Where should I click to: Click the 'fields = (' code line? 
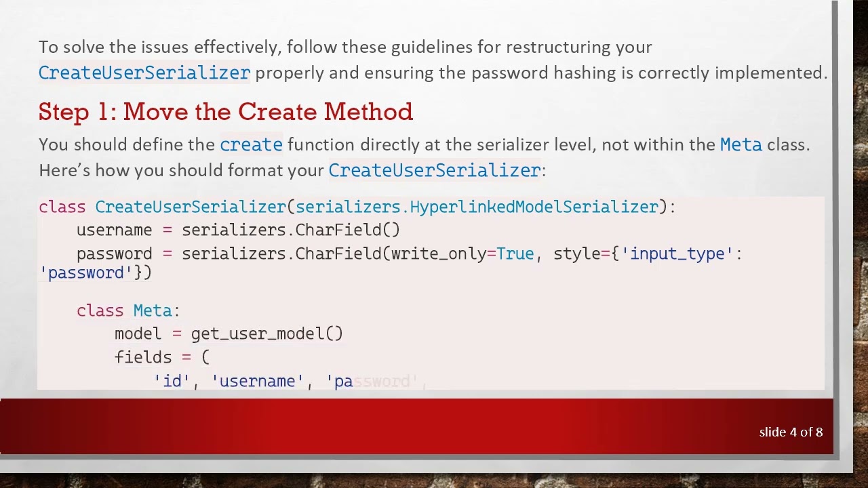pos(162,357)
